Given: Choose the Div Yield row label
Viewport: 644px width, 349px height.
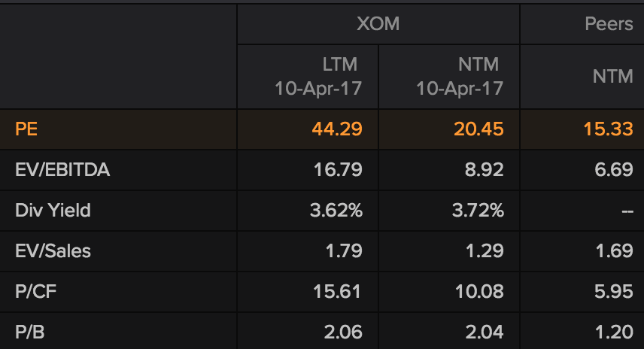Looking at the screenshot, I should point(53,211).
